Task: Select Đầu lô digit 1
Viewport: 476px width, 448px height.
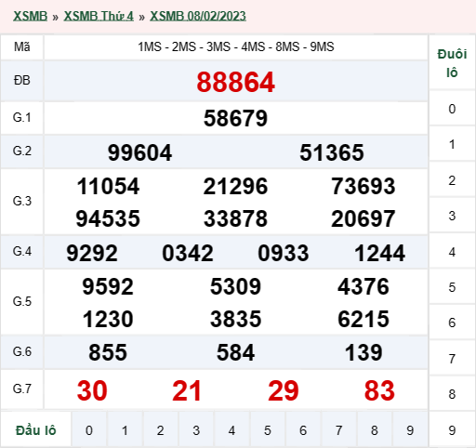Action: [x=125, y=430]
